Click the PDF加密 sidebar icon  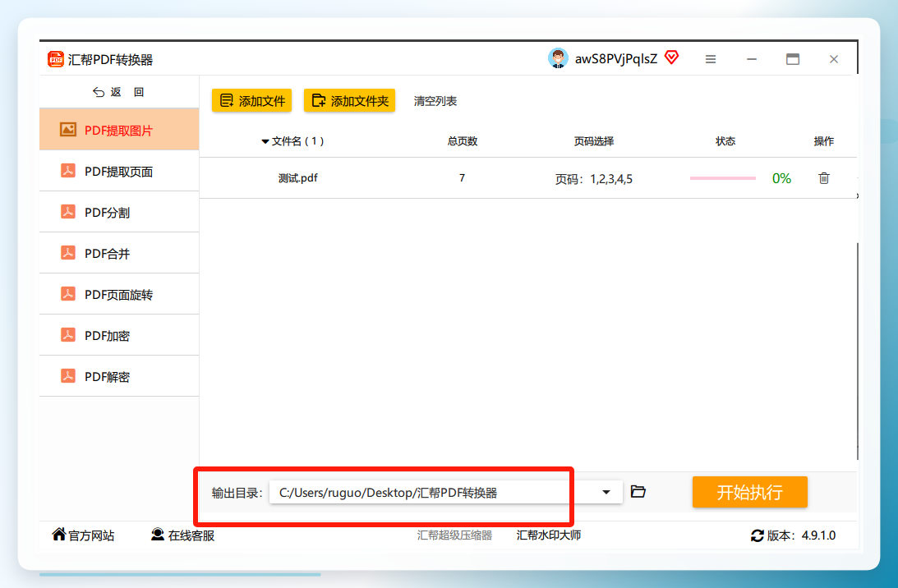[x=68, y=335]
